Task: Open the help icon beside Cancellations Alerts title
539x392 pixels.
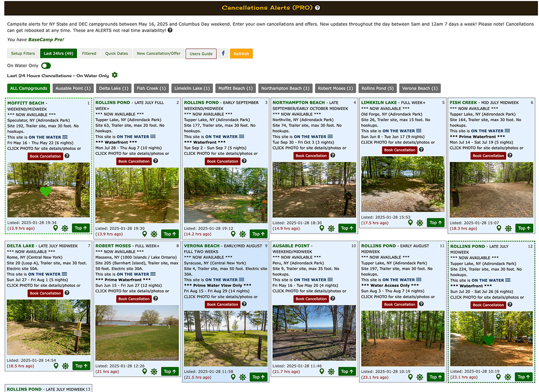Action: click(318, 8)
